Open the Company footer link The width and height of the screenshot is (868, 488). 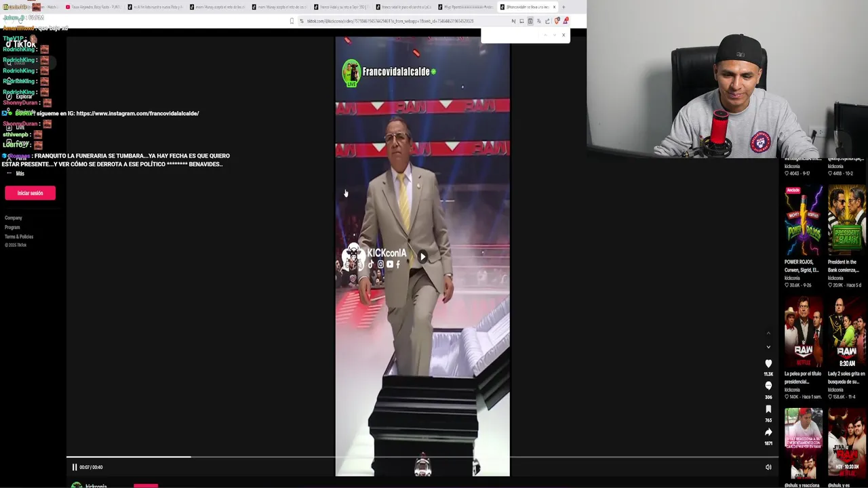point(14,218)
